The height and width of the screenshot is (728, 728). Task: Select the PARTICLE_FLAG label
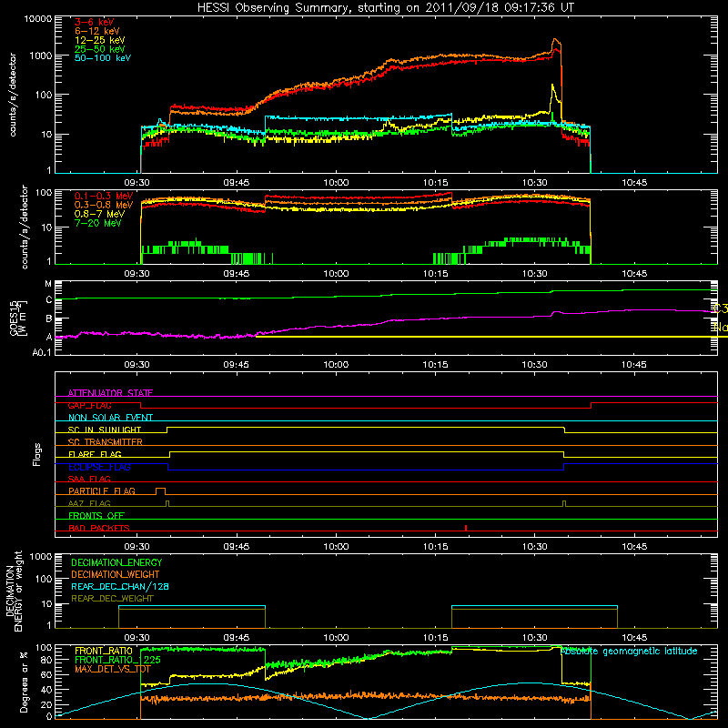pos(102,490)
